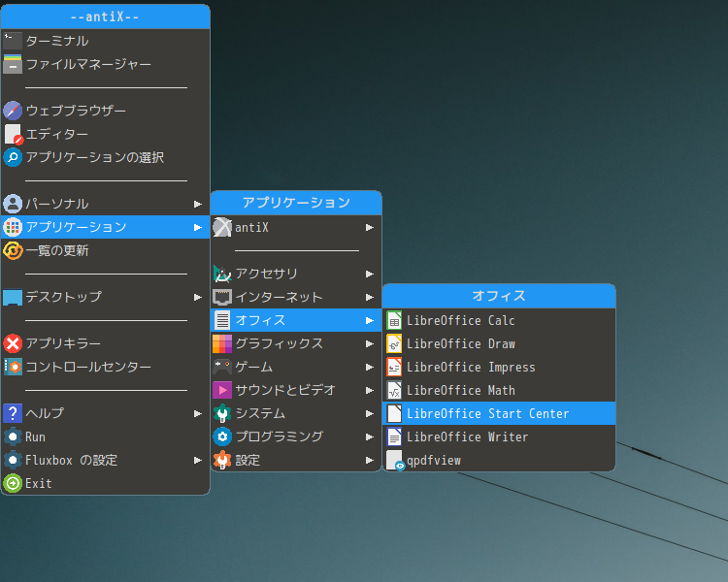Click the オフィス document icon in submenu
This screenshot has width=728, height=582.
pyautogui.click(x=222, y=320)
